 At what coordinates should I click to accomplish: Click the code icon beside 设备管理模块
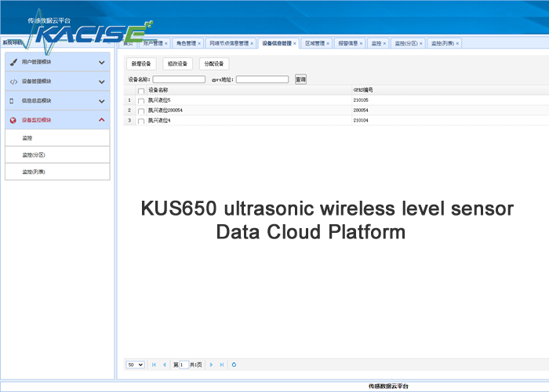pyautogui.click(x=13, y=82)
